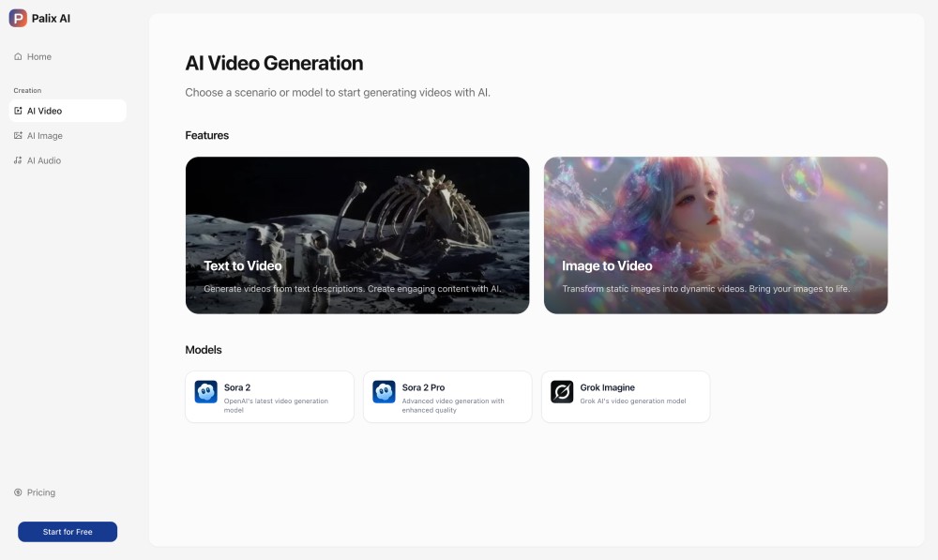Screen dimensions: 938x560
Task: Select the Grok Imagine model card
Action: coord(626,396)
